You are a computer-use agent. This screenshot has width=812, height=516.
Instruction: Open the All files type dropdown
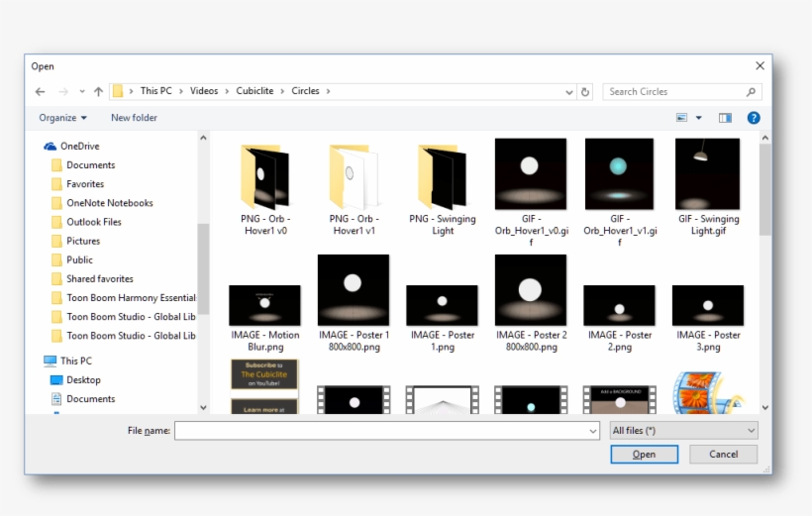[684, 431]
